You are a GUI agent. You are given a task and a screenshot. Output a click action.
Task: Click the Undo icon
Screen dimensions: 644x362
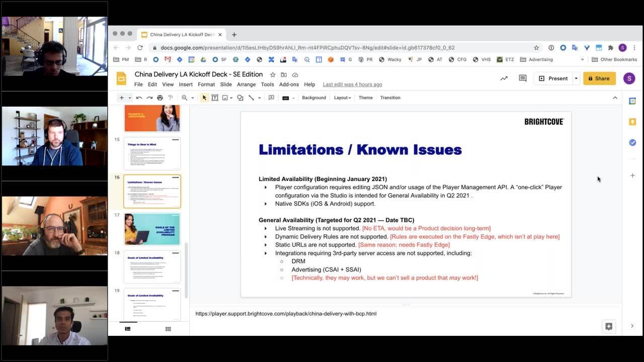pos(139,98)
